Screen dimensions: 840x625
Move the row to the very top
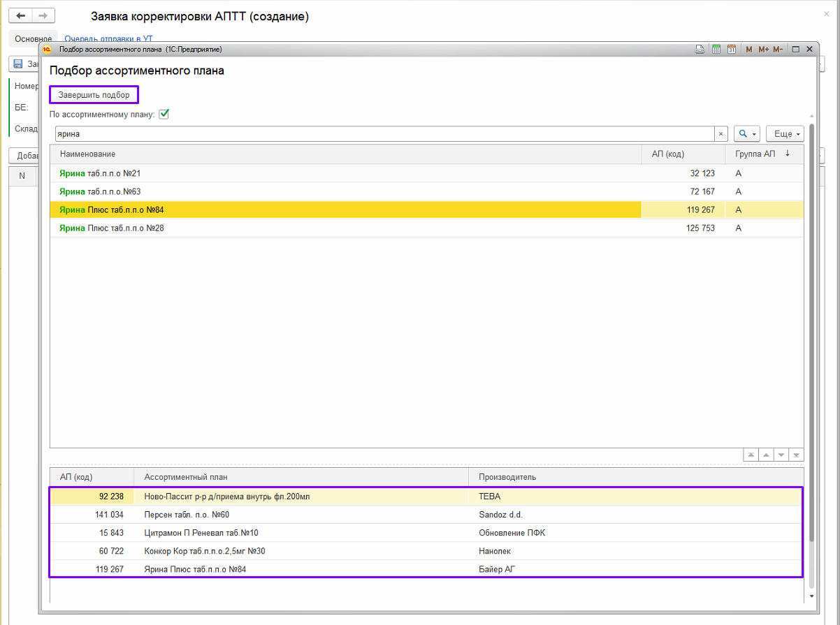click(751, 455)
